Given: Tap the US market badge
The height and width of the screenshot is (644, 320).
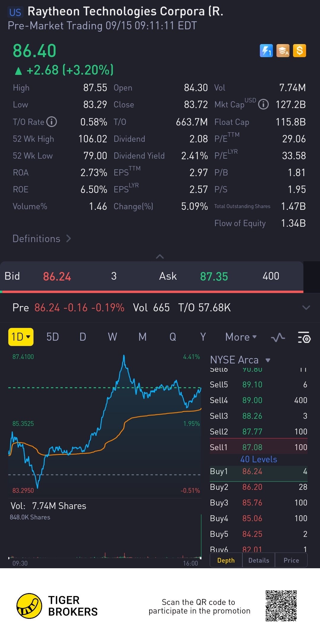Looking at the screenshot, I should (x=15, y=12).
